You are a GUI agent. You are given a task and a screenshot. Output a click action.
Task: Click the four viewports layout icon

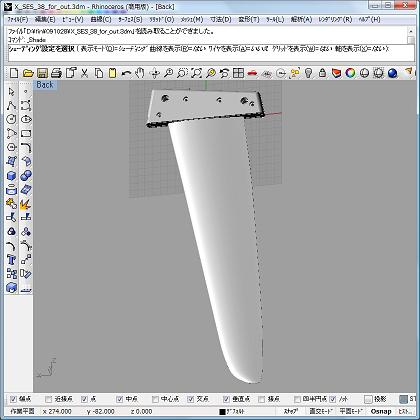coord(239,73)
